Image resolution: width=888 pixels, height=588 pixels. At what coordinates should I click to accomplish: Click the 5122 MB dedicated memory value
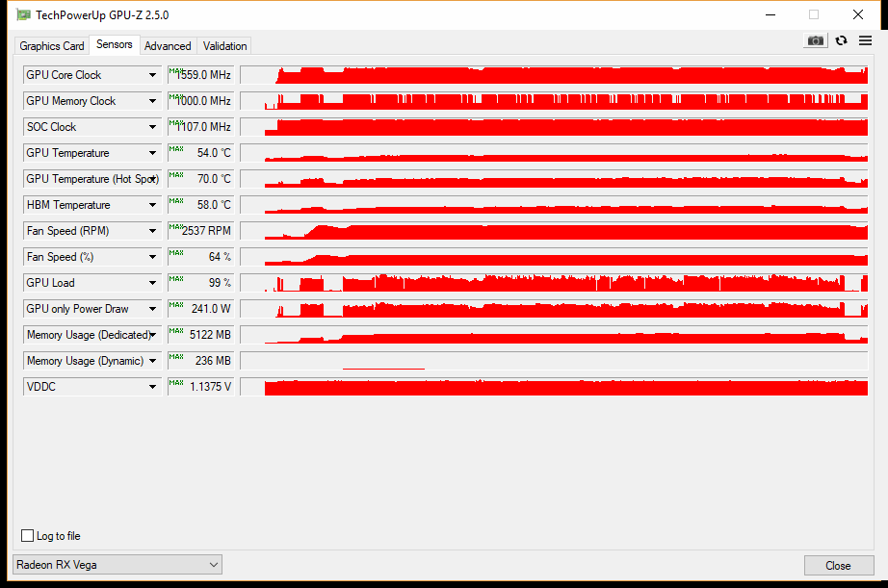coord(201,335)
